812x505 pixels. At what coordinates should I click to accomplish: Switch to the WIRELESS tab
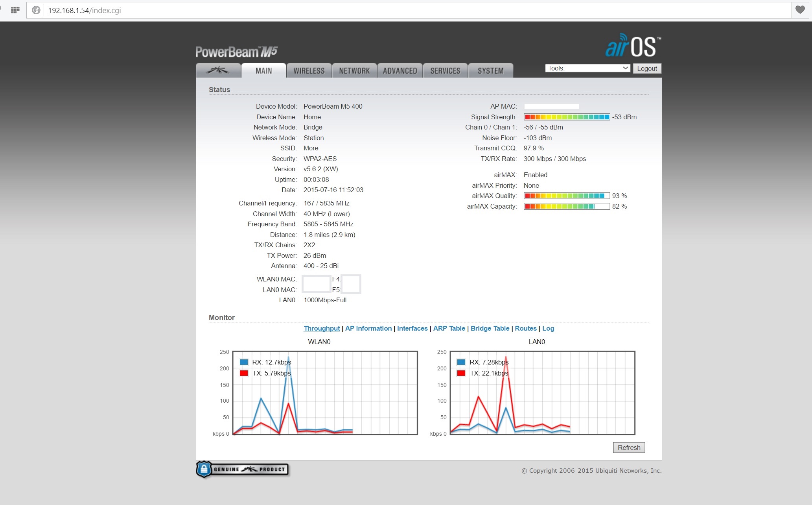[309, 71]
